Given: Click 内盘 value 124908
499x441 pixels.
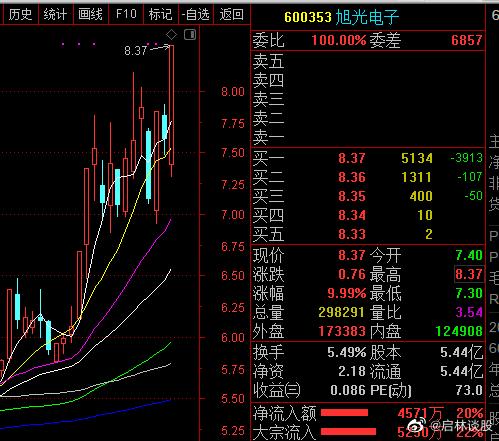Looking at the screenshot, I should (459, 331).
